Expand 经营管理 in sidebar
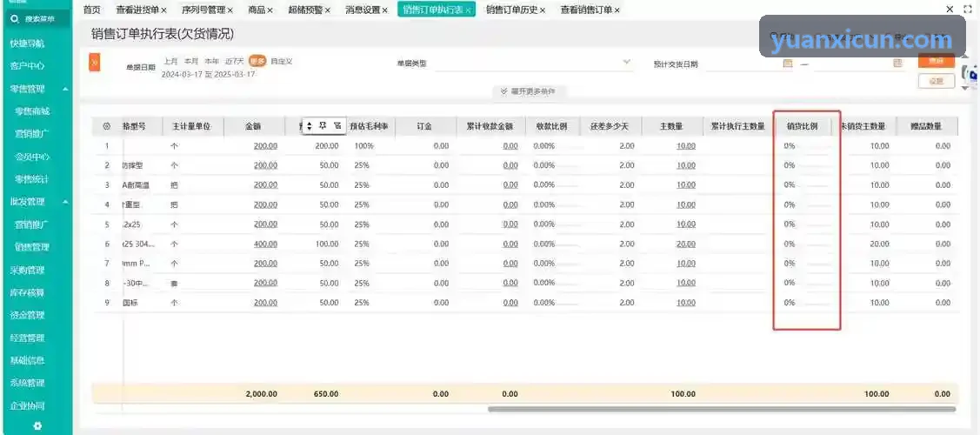This screenshot has width=980, height=435. click(28, 338)
